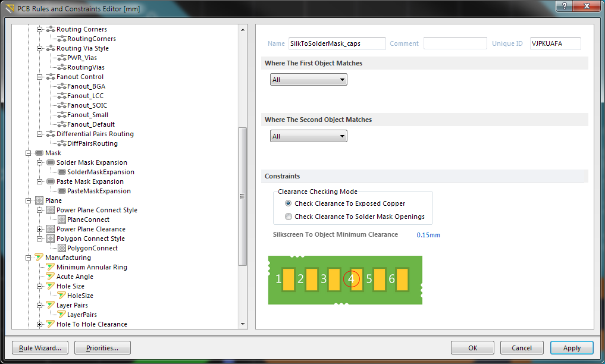Click the Fanout_BGA rule icon
This screenshot has height=364, width=605.
point(61,86)
